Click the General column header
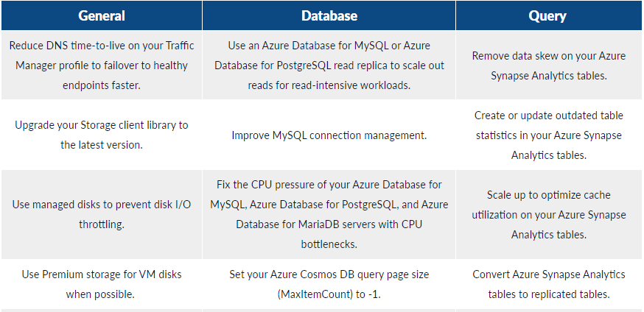The width and height of the screenshot is (644, 312). [x=101, y=15]
